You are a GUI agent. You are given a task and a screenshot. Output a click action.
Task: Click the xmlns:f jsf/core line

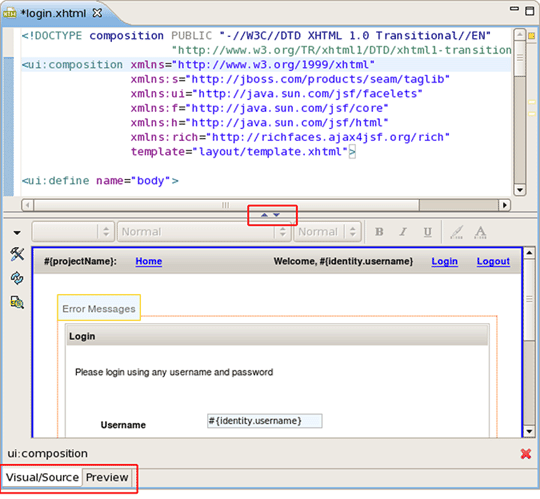pos(259,108)
